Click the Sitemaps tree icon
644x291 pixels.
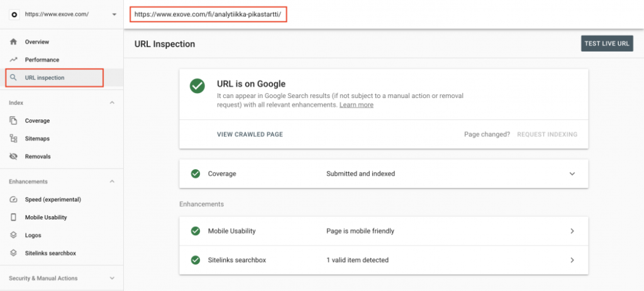(14, 139)
